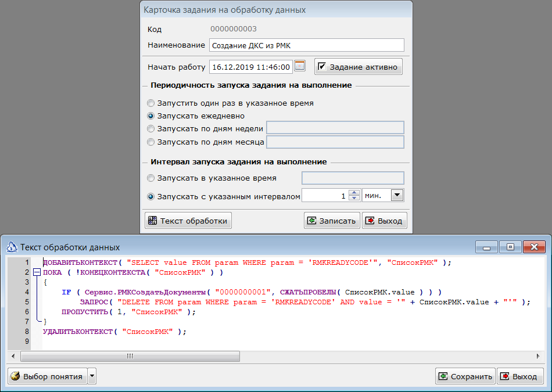Minimize the 'Текст обработки данных' window

click(x=486, y=247)
